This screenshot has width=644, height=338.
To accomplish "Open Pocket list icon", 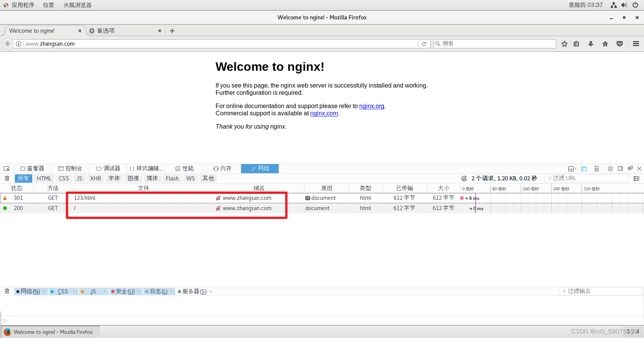I will coord(620,44).
